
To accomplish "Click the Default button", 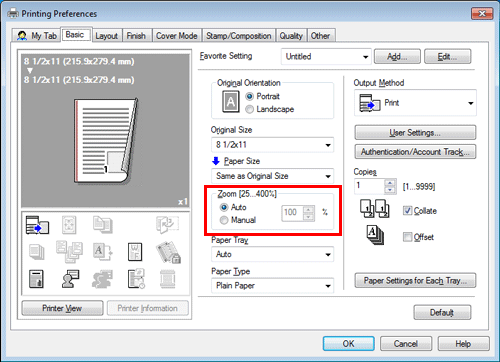I will 442,313.
